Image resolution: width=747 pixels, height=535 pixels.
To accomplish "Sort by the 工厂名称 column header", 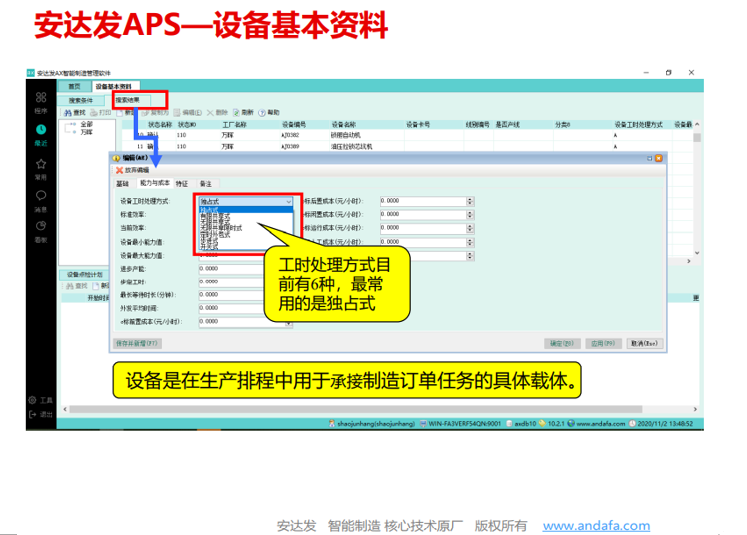I will point(234,125).
